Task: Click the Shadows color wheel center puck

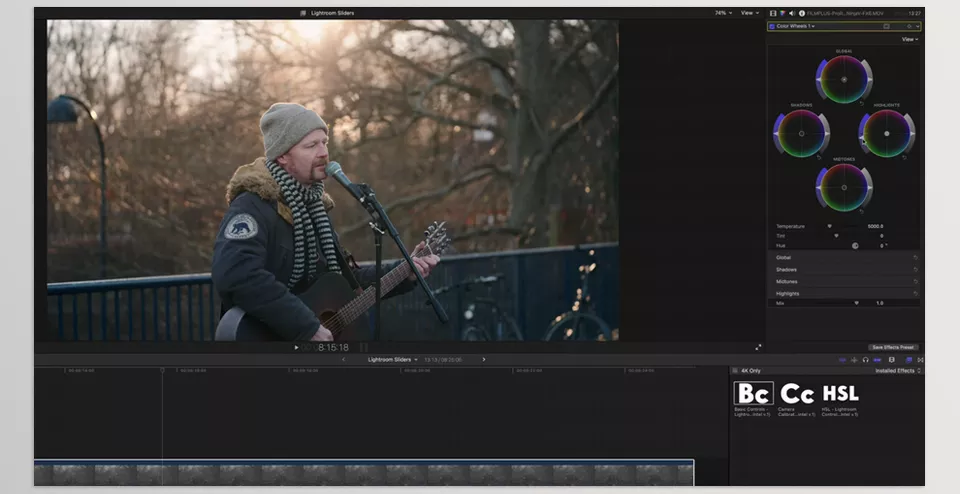Action: (x=801, y=133)
